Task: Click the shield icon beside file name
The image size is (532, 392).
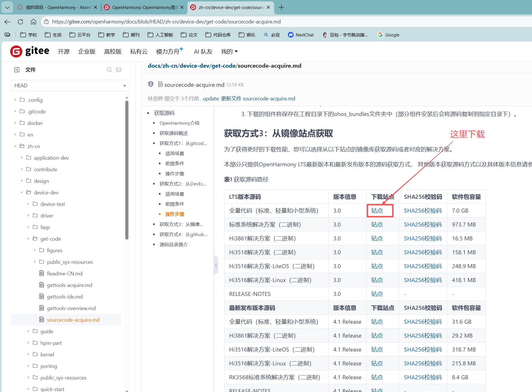Action: (x=151, y=84)
